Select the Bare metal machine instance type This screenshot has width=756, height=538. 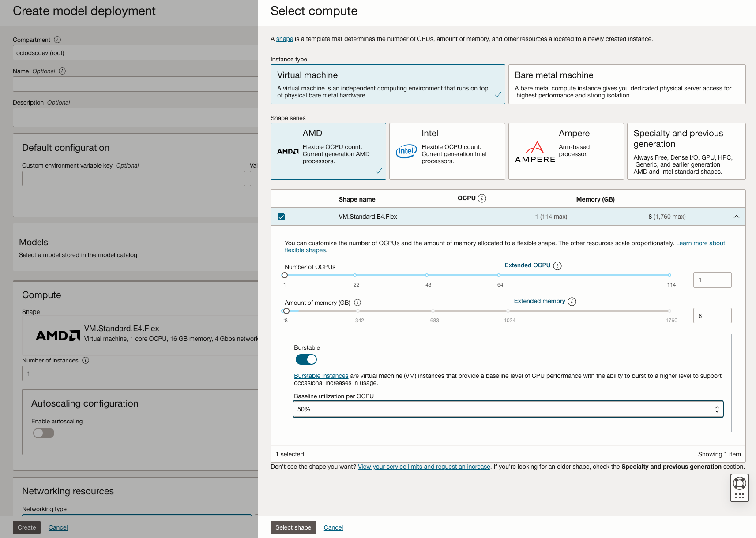coord(627,84)
